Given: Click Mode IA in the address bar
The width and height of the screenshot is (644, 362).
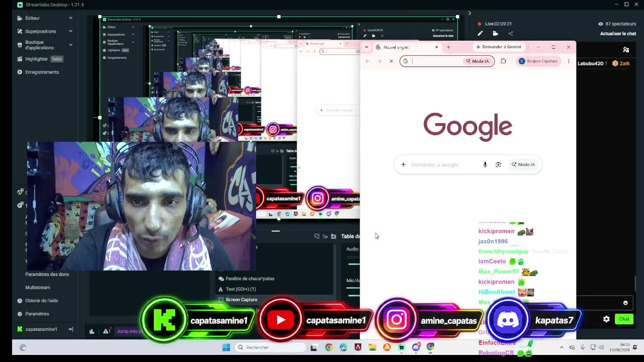Looking at the screenshot, I should click(477, 61).
